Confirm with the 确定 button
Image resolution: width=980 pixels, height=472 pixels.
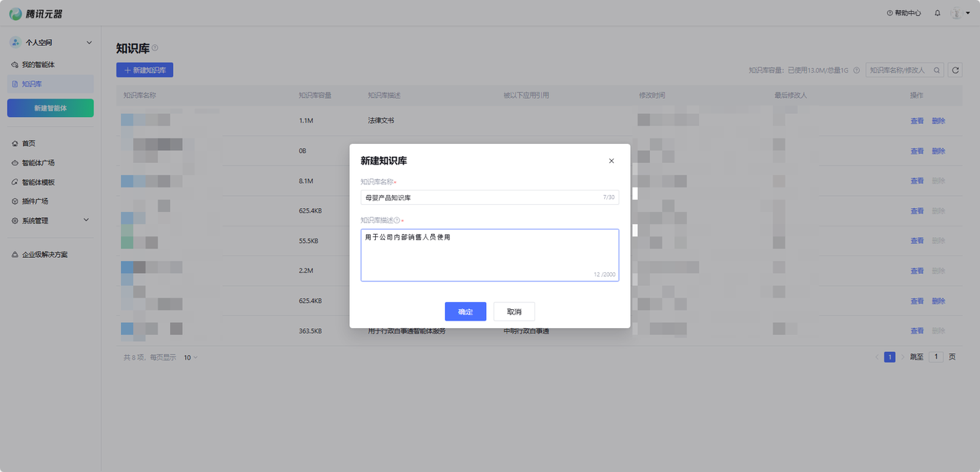tap(465, 311)
